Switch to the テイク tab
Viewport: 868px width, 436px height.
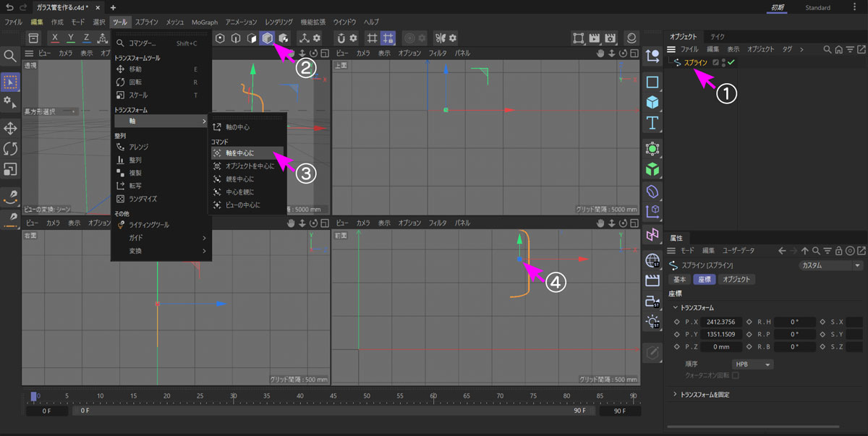pyautogui.click(x=718, y=36)
